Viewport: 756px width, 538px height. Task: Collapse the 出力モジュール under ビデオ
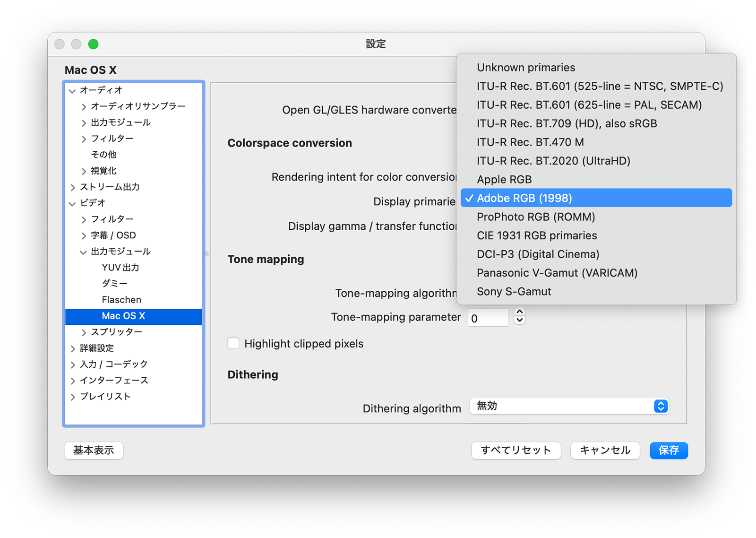click(83, 252)
